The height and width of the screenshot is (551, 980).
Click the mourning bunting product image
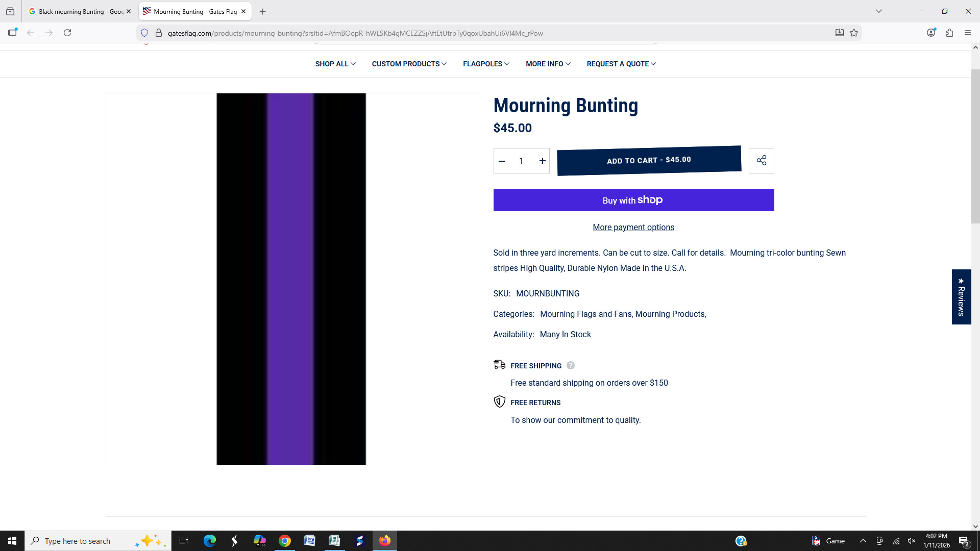(x=291, y=279)
